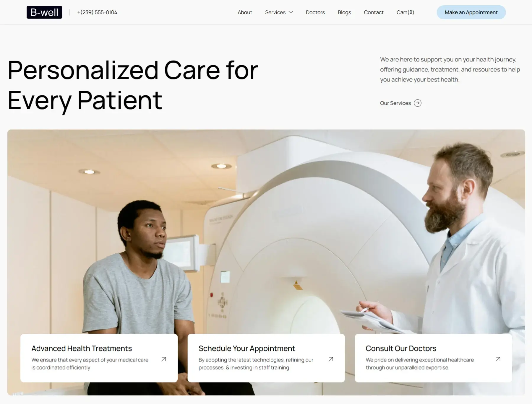Follow the Our Services link
Viewport: 532px width, 404px height.
395,103
